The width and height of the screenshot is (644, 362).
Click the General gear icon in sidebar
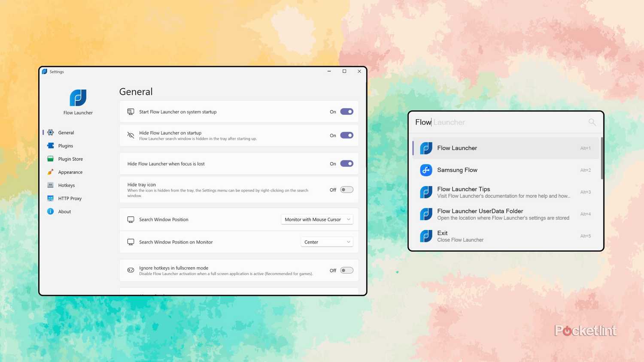tap(51, 133)
